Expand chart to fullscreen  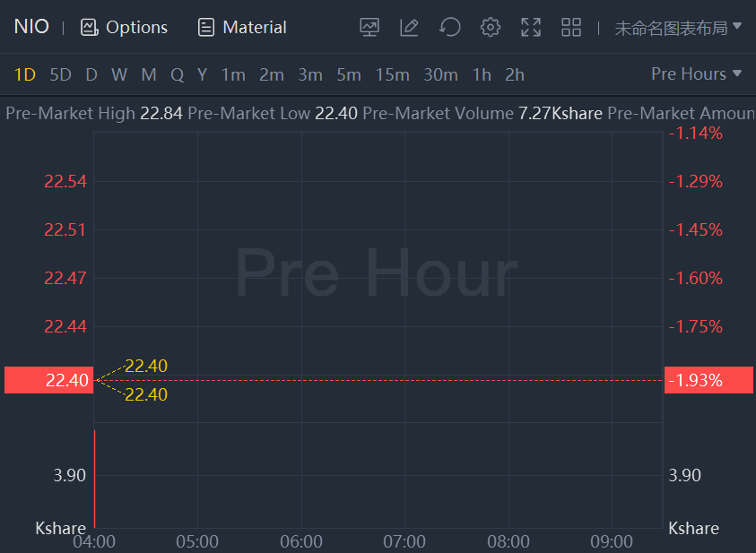tap(531, 27)
